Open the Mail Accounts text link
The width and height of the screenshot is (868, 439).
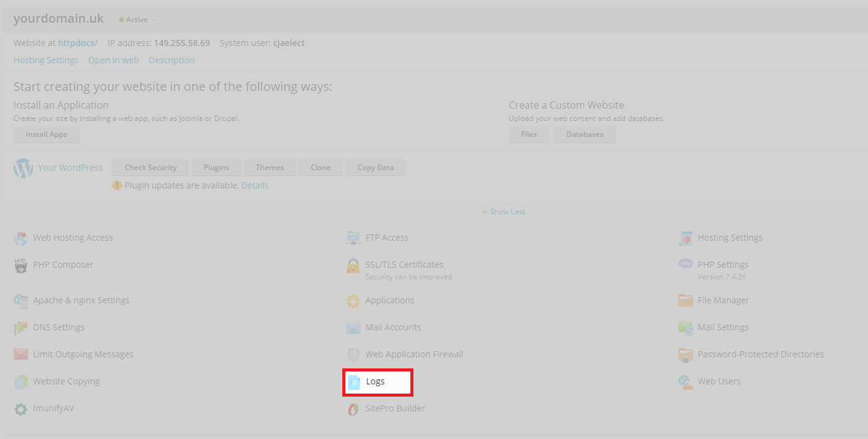[393, 327]
